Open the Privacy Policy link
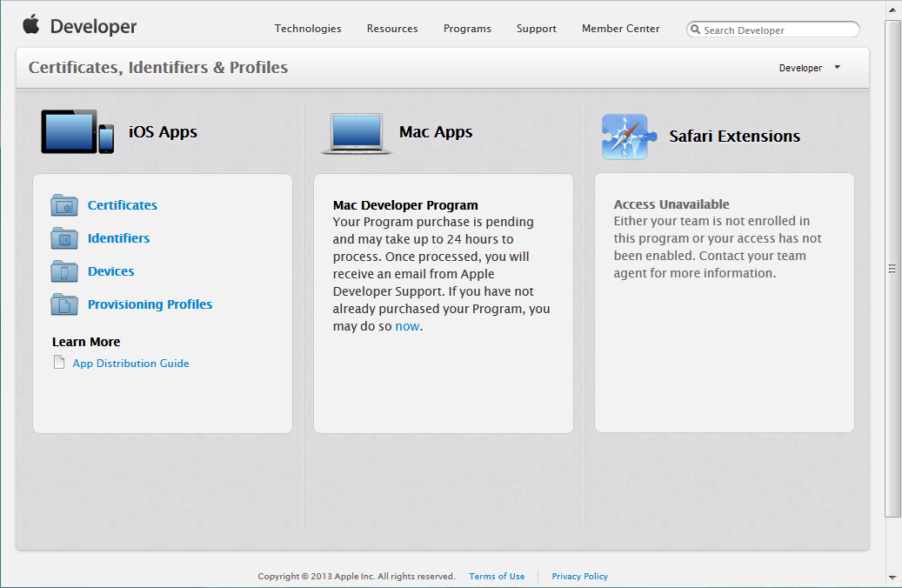Viewport: 902px width, 588px height. point(580,576)
